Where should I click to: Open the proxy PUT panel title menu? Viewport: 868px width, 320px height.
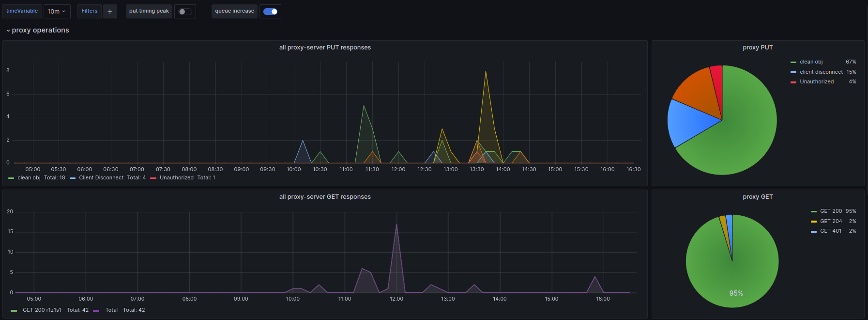758,48
